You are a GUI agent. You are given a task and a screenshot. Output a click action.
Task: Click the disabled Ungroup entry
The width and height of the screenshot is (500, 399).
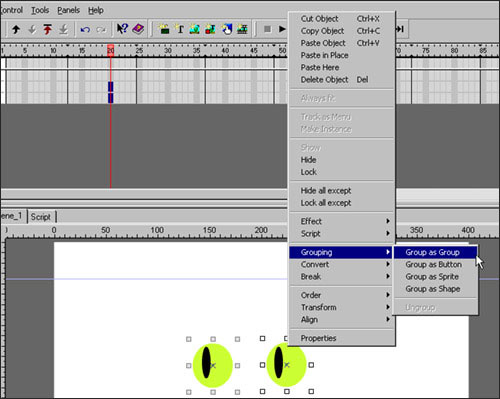435,307
